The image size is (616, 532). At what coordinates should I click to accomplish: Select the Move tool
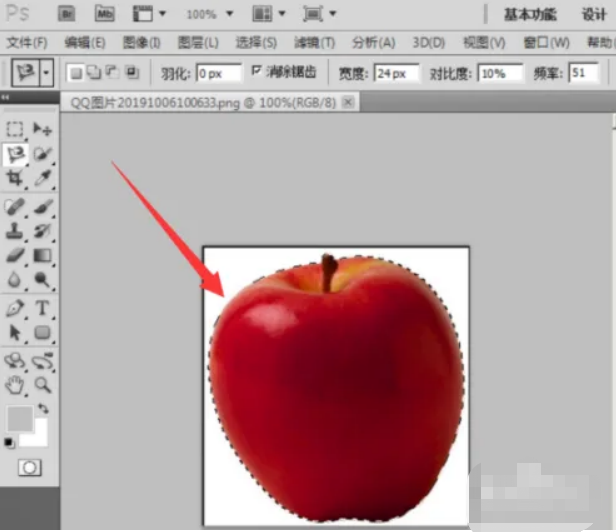(42, 129)
